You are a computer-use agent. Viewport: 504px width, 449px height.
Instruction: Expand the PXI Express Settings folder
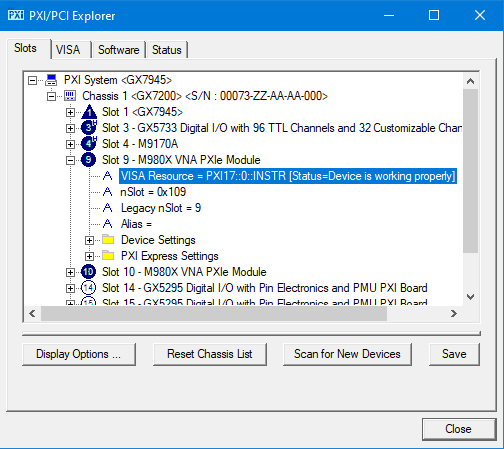pyautogui.click(x=89, y=256)
